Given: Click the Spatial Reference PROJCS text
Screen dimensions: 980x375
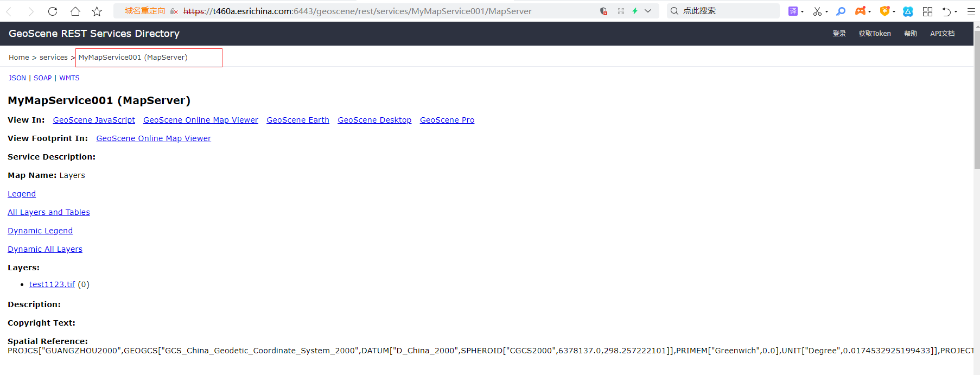Looking at the screenshot, I should click(x=491, y=351).
